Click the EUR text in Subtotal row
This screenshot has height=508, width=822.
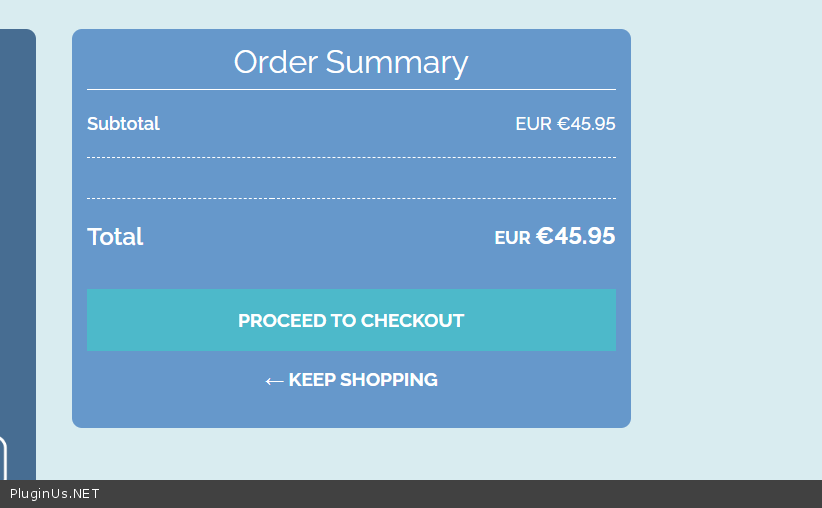click(x=533, y=124)
